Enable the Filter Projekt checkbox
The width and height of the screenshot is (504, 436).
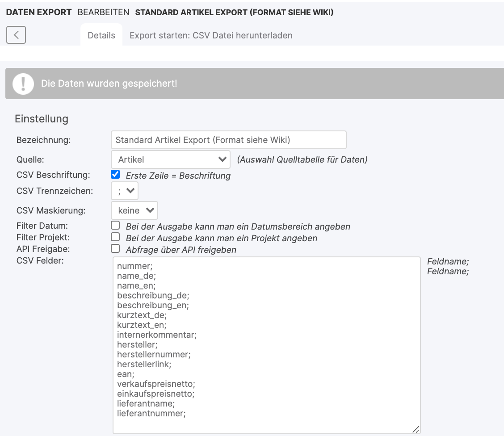pyautogui.click(x=115, y=237)
